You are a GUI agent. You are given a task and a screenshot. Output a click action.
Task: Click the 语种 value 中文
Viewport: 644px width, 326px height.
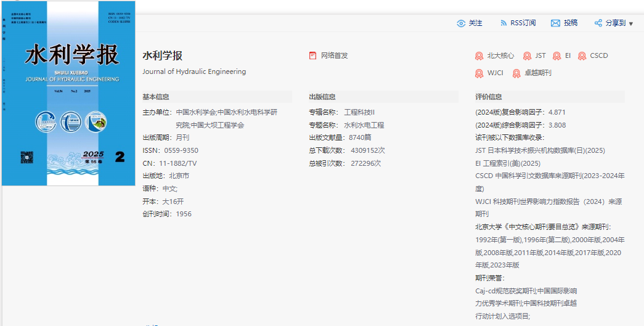[169, 189]
